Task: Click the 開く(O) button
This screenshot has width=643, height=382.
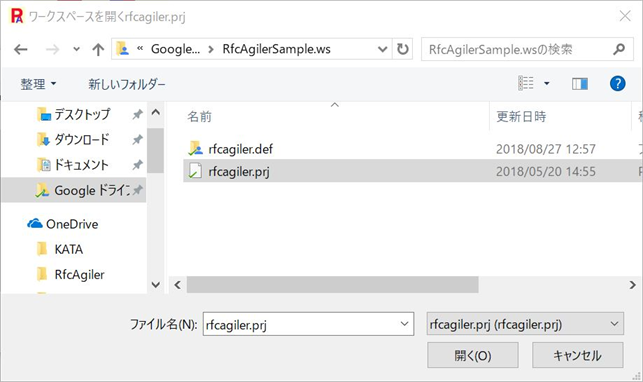Action: [473, 355]
